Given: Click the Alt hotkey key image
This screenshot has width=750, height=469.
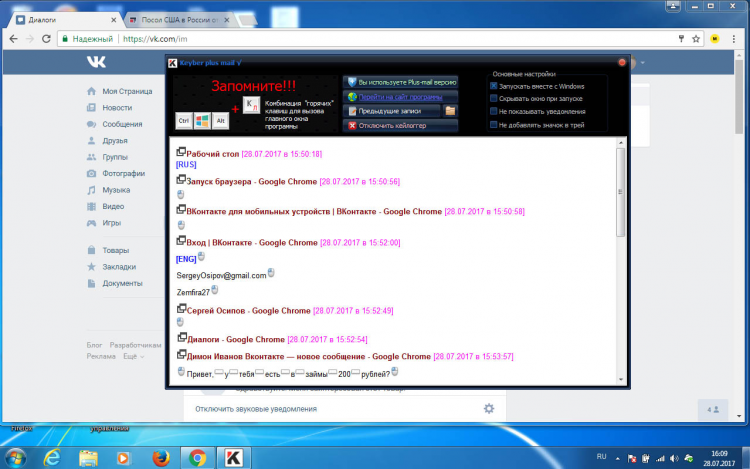Looking at the screenshot, I should coord(221,121).
